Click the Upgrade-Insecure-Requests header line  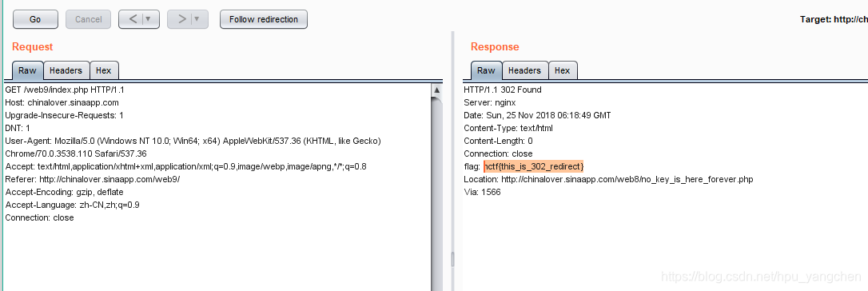tap(64, 115)
